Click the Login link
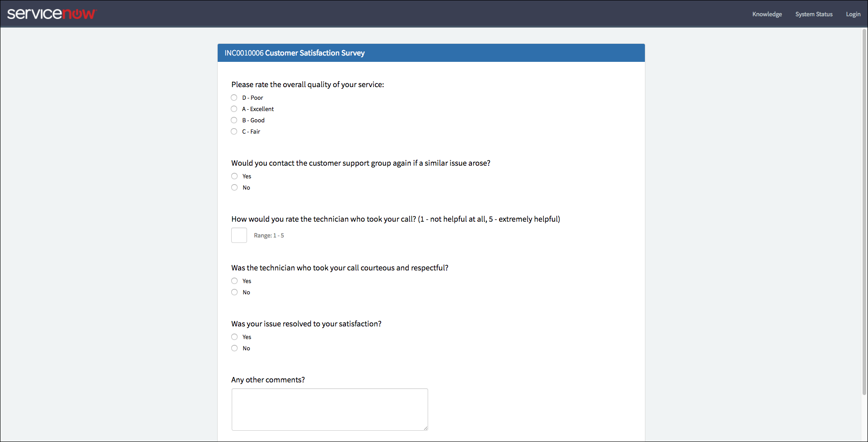Viewport: 868px width, 442px height. 853,14
